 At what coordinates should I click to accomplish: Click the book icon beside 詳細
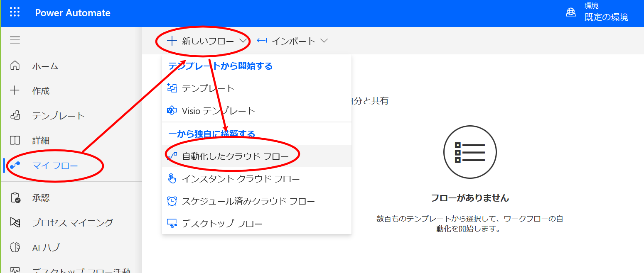15,140
